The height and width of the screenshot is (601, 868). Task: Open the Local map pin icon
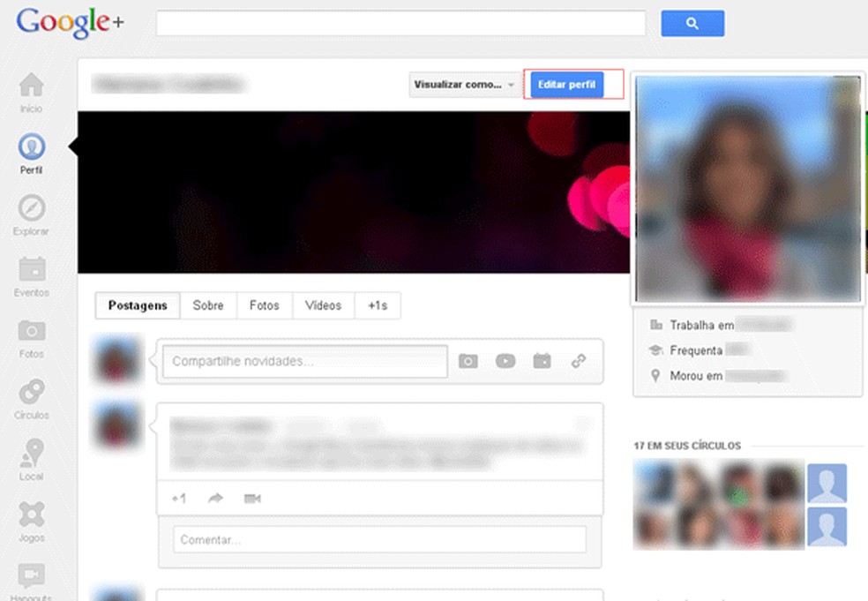pos(32,453)
